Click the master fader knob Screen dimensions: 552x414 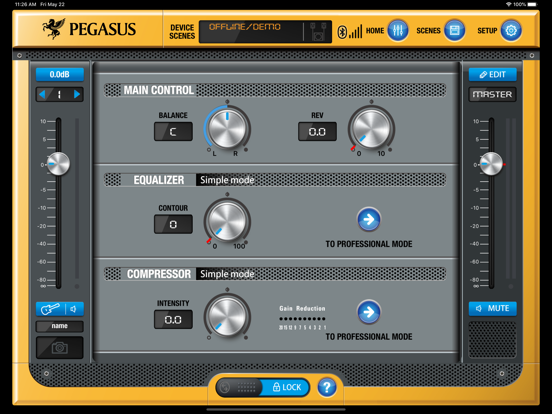[491, 164]
